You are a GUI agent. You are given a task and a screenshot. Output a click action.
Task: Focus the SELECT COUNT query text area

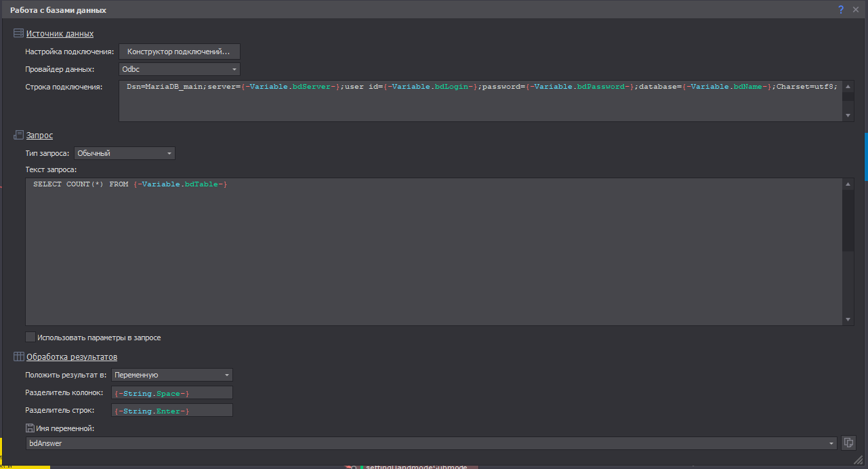tap(434, 251)
